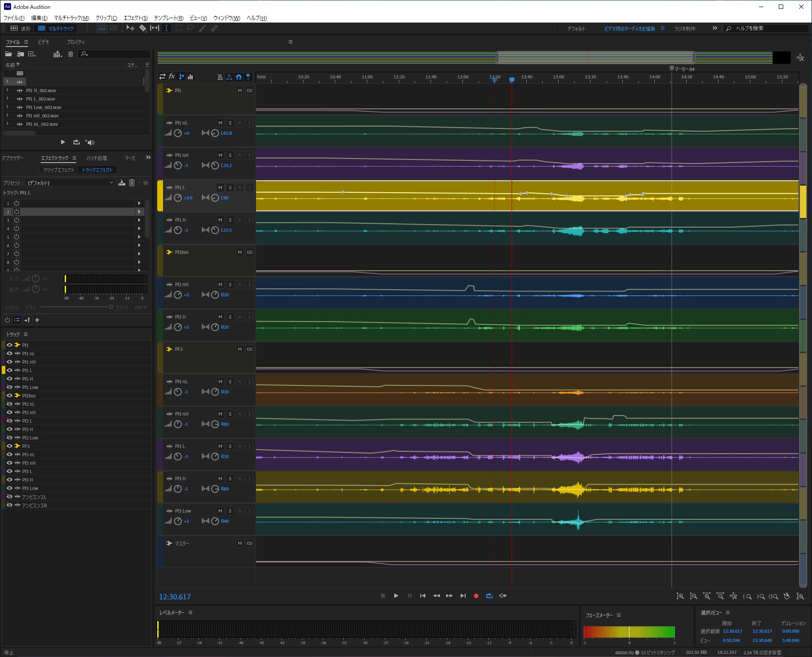The width and height of the screenshot is (812, 657).
Task: Hide the Pf2bus track using eye icon
Action: coord(9,396)
